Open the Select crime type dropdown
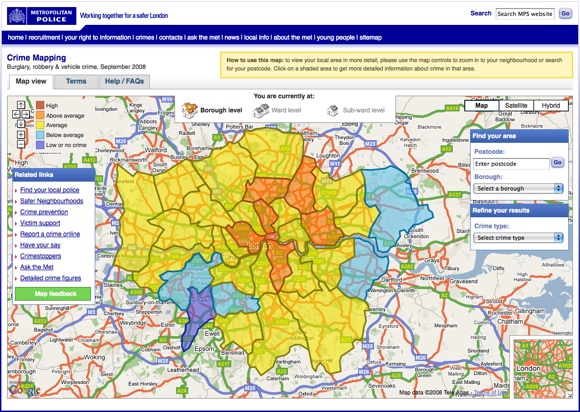Screen dimensions: 580x412 [x=518, y=237]
